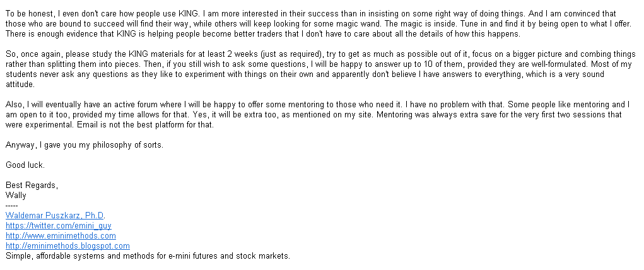
Task: Click the "Simple, affordable systems" tagline
Action: (148, 256)
